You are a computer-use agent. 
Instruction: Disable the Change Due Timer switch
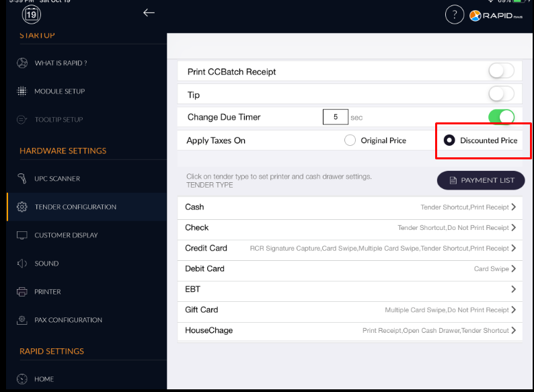(501, 117)
